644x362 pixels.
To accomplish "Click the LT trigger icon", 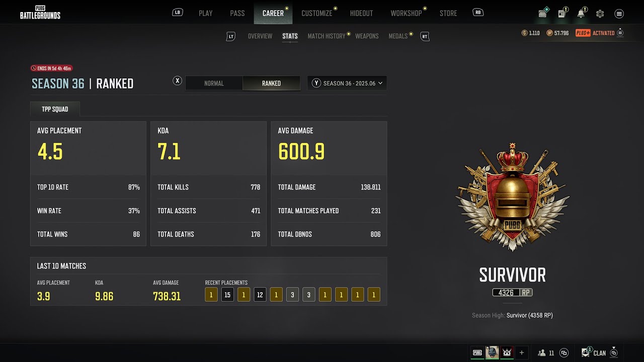I will [231, 36].
